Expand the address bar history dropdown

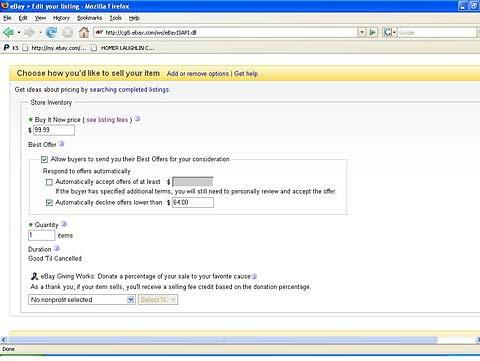coord(362,32)
